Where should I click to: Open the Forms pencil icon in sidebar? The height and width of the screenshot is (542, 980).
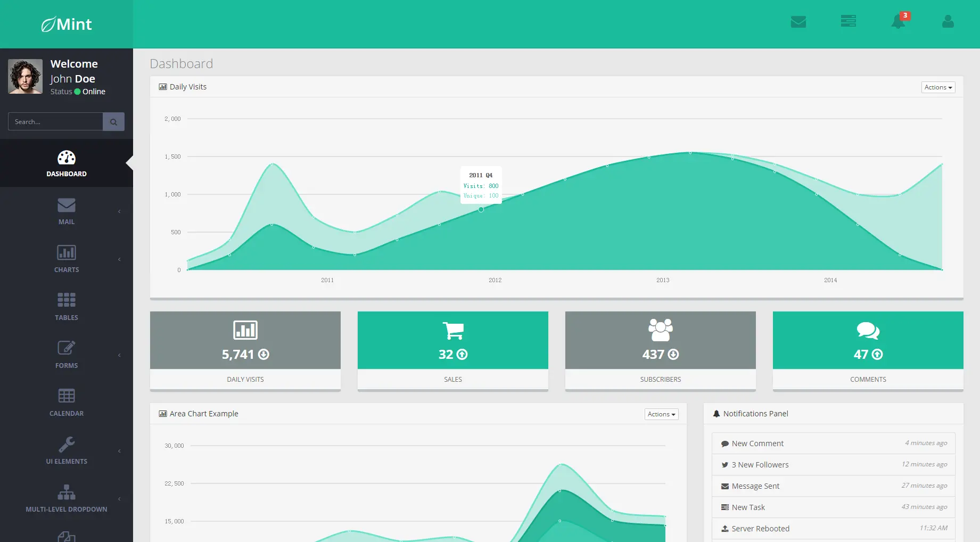[x=67, y=348]
